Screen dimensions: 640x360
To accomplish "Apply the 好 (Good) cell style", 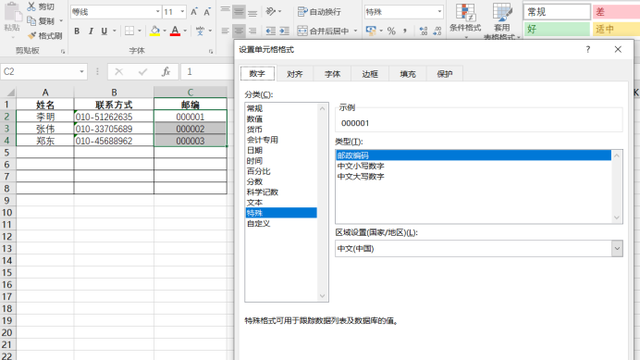I will click(x=557, y=29).
